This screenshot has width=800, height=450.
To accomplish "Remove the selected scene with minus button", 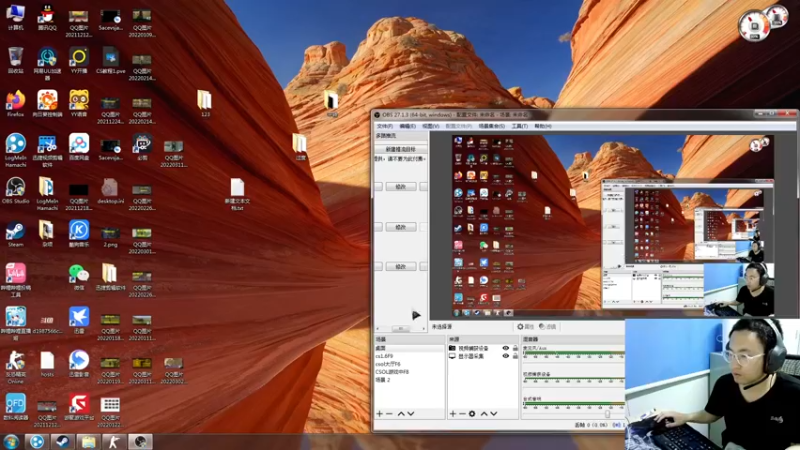I will click(x=389, y=414).
